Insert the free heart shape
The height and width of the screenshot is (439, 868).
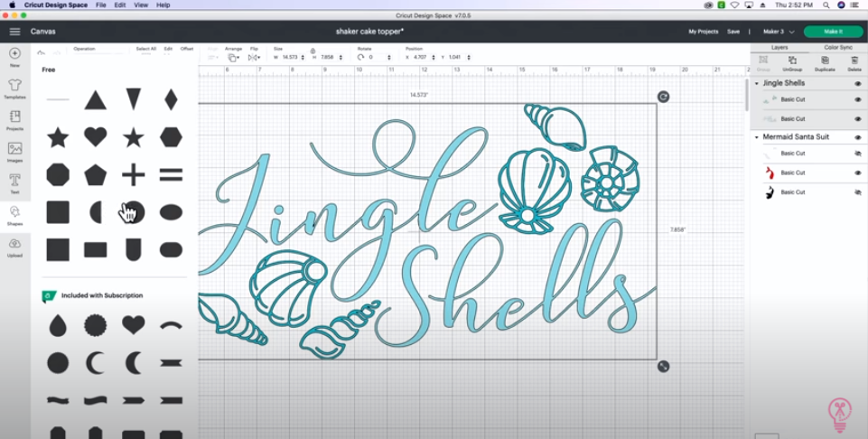point(95,136)
